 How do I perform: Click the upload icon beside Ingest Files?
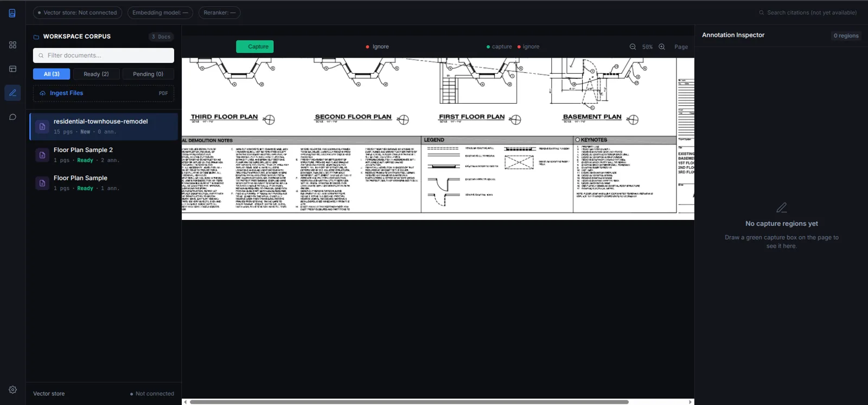pyautogui.click(x=42, y=93)
